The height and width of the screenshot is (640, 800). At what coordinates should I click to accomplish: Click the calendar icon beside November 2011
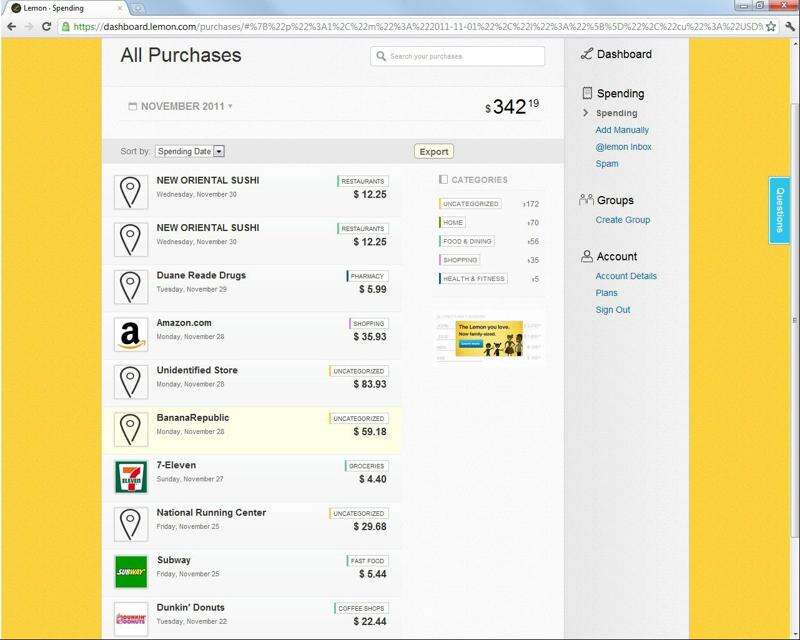point(133,106)
